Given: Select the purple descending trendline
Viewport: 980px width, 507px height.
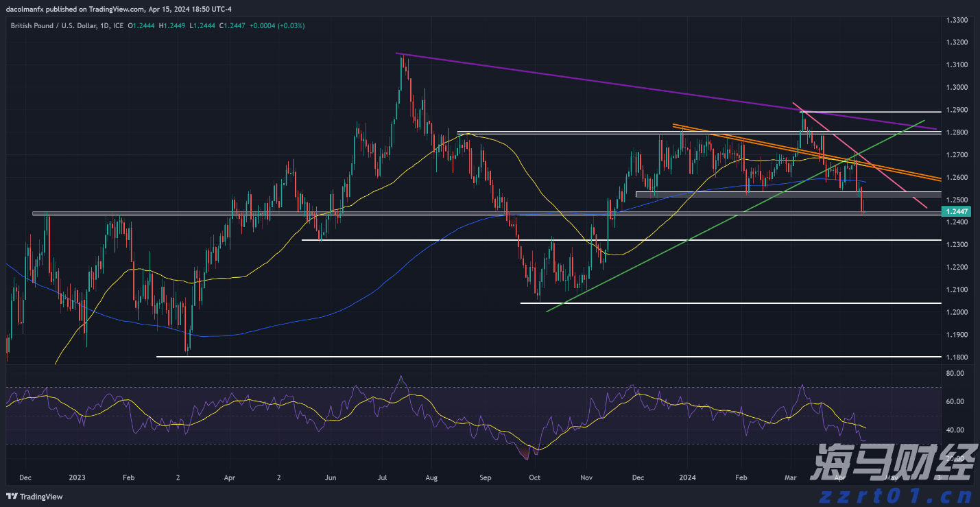Looking at the screenshot, I should pos(617,85).
